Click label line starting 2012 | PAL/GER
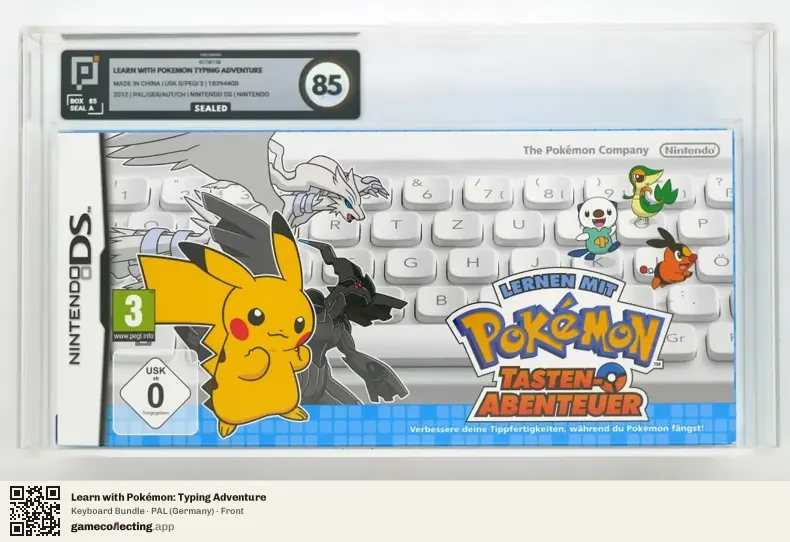The image size is (790, 542). pos(191,94)
